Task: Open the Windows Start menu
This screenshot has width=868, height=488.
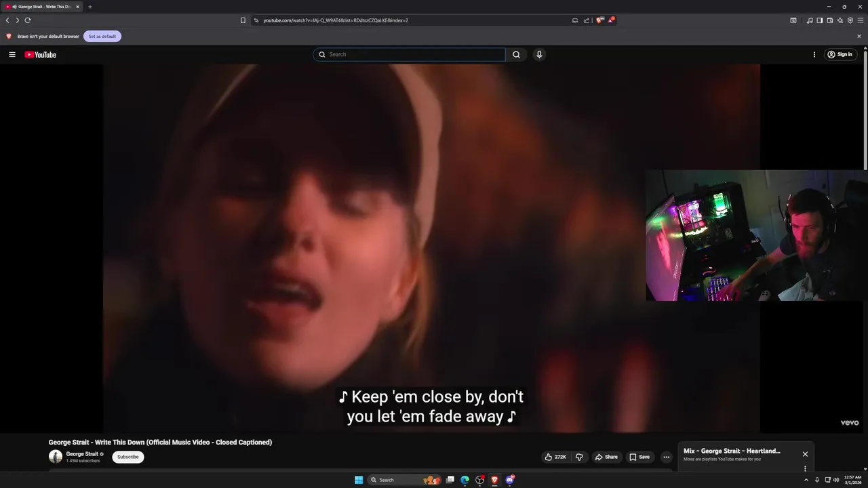Action: (359, 480)
